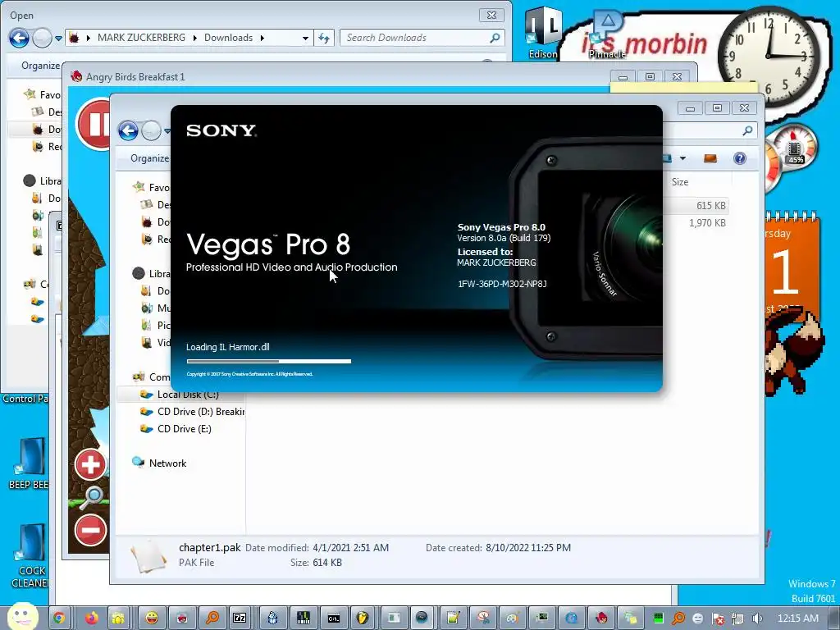Click the orange calendar gadget

pyautogui.click(x=792, y=265)
